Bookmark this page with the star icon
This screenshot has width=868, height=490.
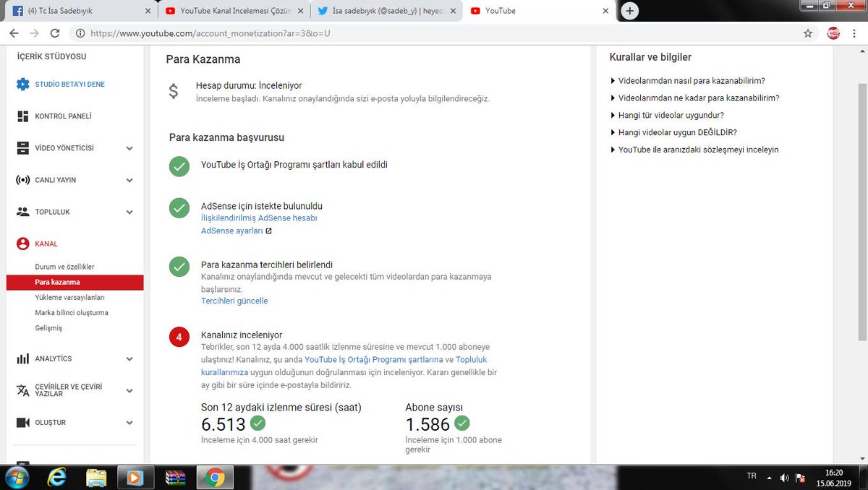pos(808,33)
